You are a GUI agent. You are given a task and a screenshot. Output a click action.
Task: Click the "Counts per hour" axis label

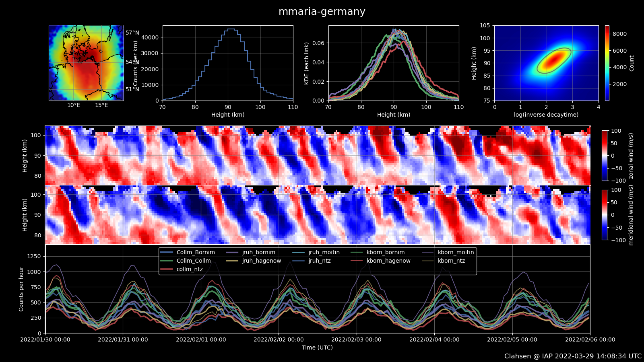(x=21, y=289)
